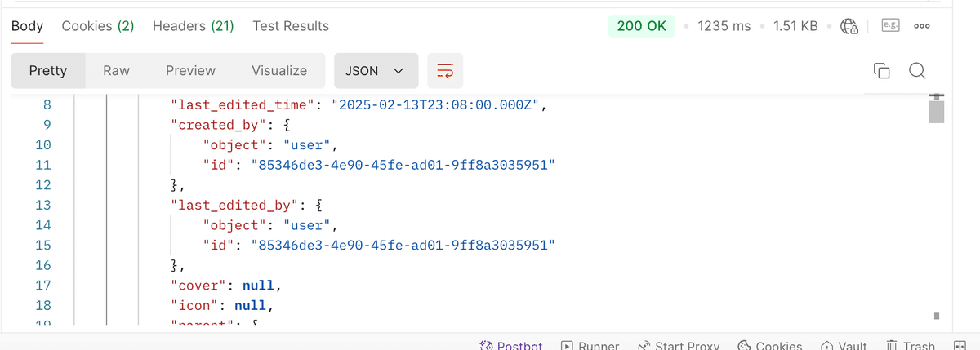This screenshot has height=350, width=980.
Task: Search within the response body
Action: (917, 71)
